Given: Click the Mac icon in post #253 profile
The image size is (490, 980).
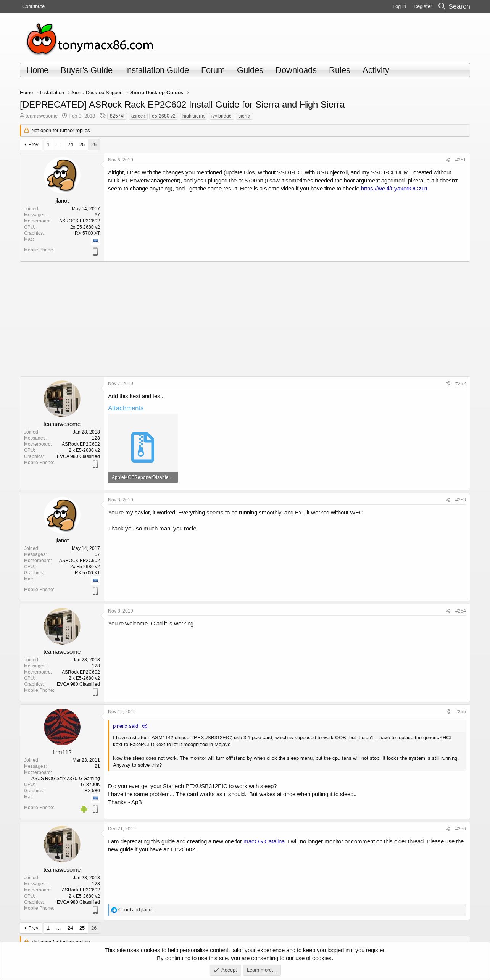Looking at the screenshot, I should click(x=95, y=580).
